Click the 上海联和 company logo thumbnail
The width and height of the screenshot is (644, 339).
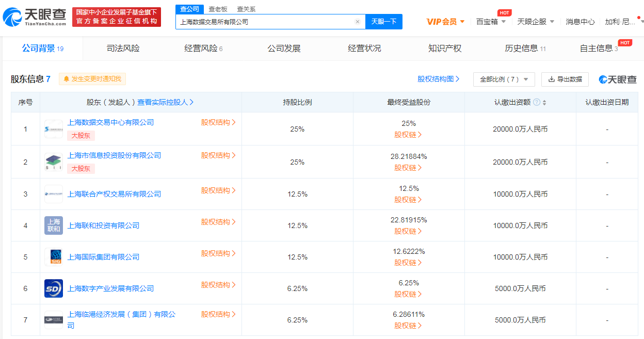[54, 225]
